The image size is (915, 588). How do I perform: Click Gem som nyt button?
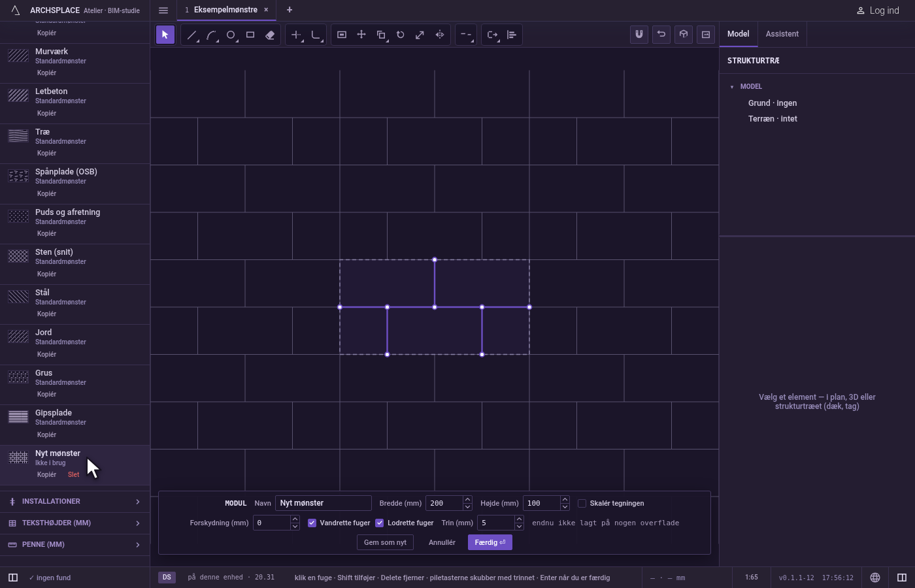tap(385, 542)
